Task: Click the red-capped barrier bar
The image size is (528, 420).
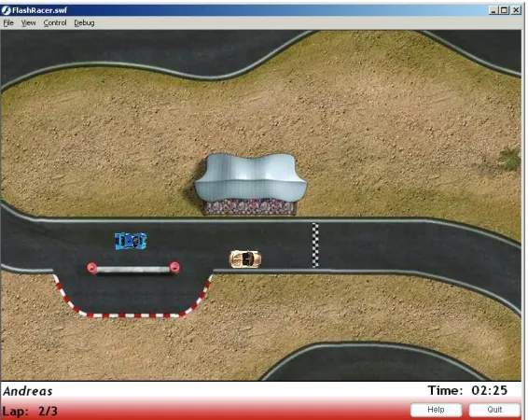Action: [x=133, y=269]
